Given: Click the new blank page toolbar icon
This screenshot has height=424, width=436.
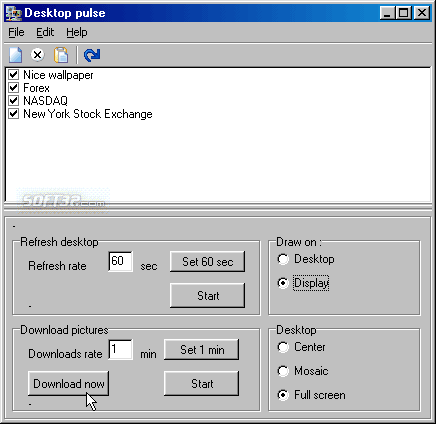Looking at the screenshot, I should pyautogui.click(x=15, y=55).
